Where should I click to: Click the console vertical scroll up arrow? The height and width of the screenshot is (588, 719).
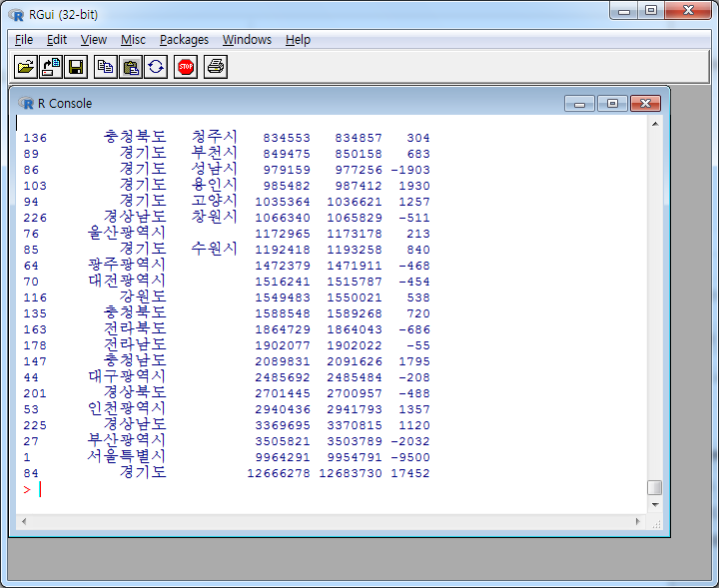[x=655, y=124]
